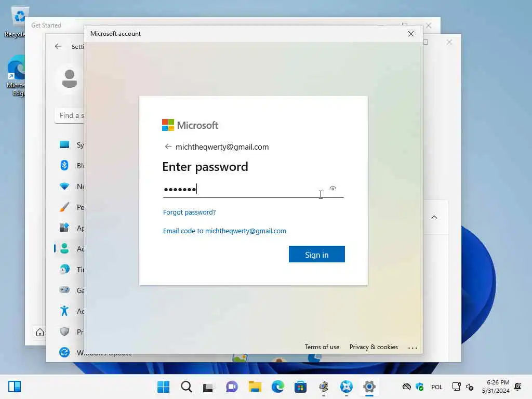Screen dimensions: 532x399
Task: Open Windows Security tray icon
Action: (420, 387)
